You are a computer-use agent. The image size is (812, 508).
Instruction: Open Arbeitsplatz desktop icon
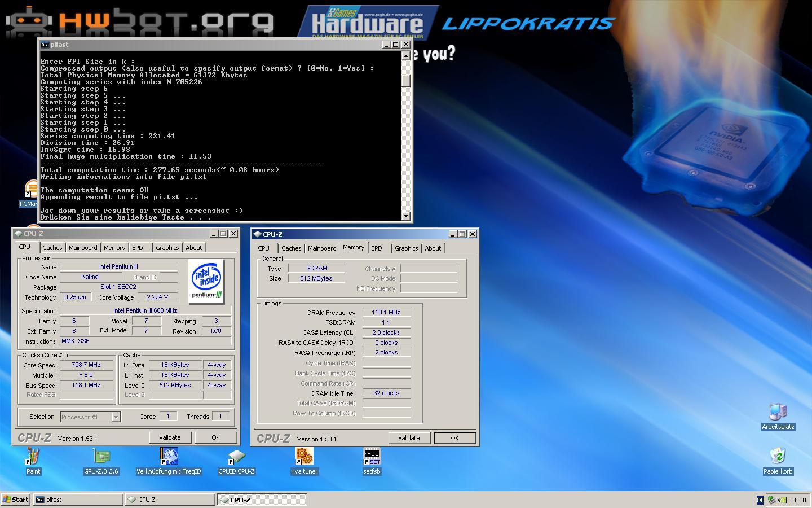coord(778,417)
